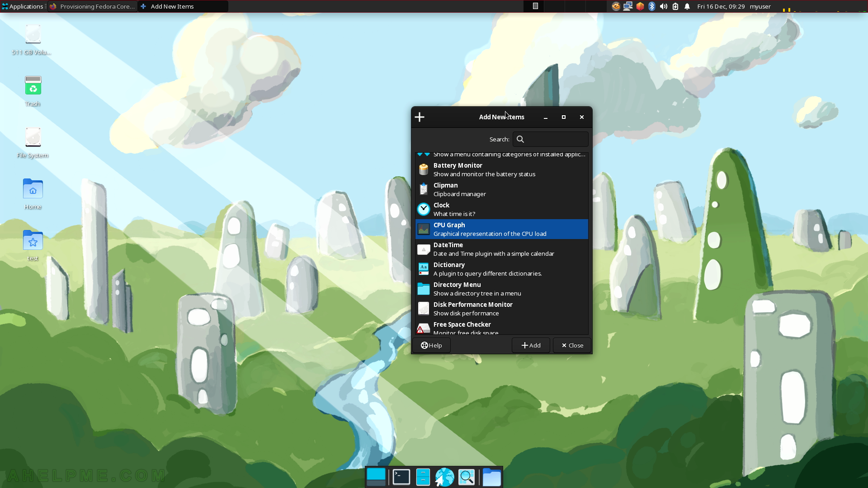Switch to Provisioning Fedora Core window button
This screenshot has width=868, height=488.
pos(93,6)
